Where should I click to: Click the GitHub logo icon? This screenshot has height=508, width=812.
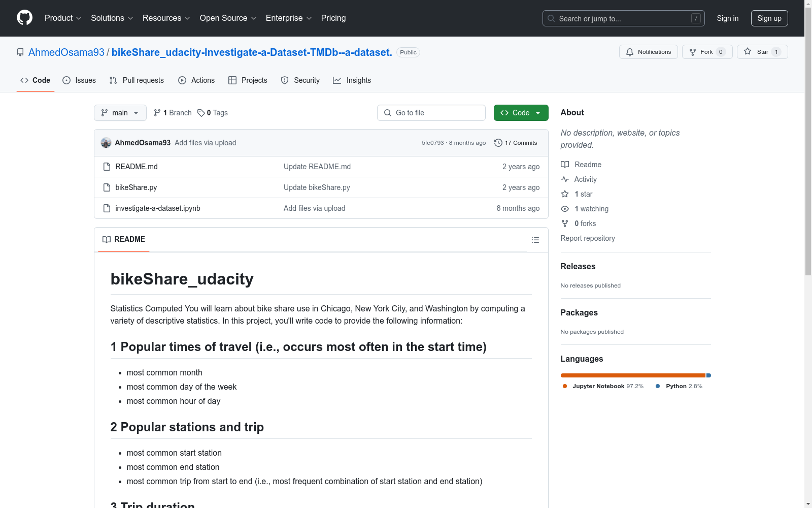click(24, 18)
